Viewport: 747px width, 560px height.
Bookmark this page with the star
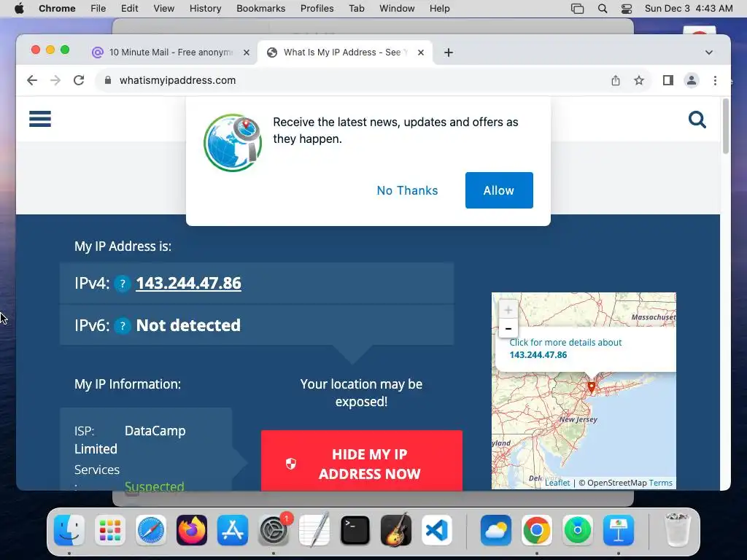639,80
